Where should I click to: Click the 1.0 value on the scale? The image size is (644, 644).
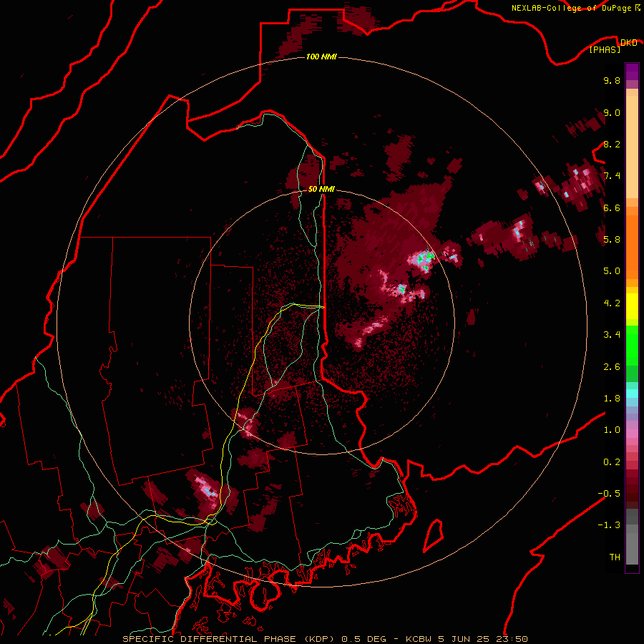click(612, 429)
